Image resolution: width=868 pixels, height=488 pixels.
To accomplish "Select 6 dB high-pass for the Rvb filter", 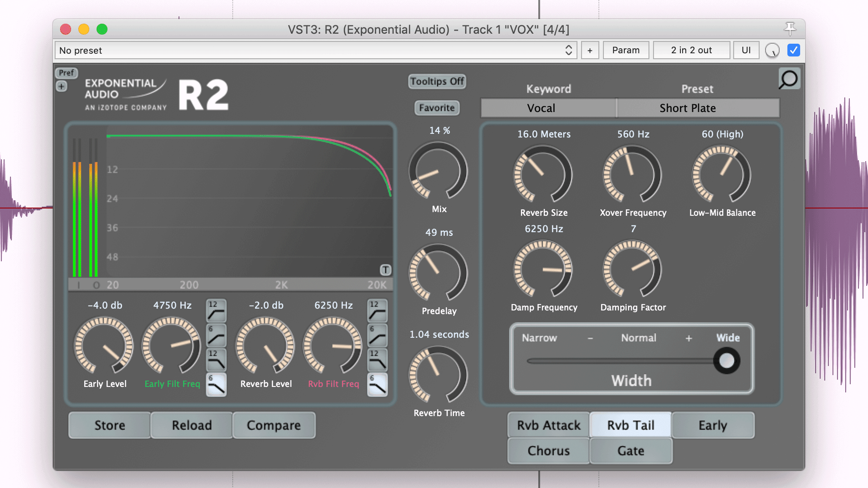I will pyautogui.click(x=378, y=335).
